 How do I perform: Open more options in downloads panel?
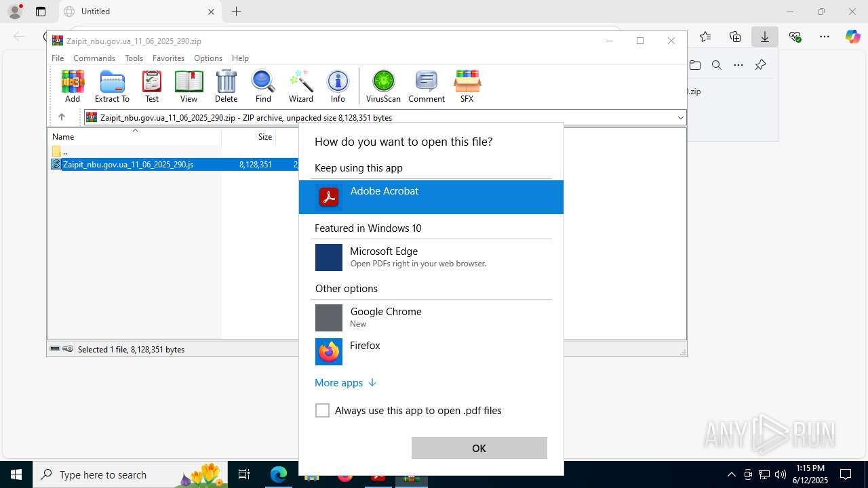[x=738, y=65]
